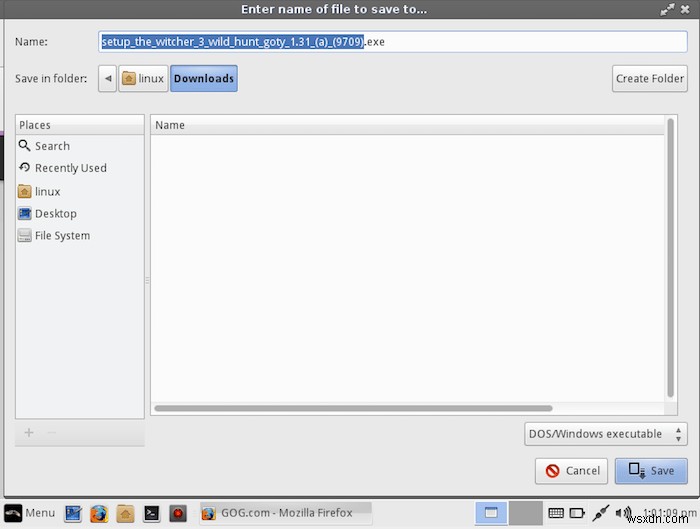Image resolution: width=700 pixels, height=529 pixels.
Task: Select the linux folder in path bar
Action: pos(143,79)
